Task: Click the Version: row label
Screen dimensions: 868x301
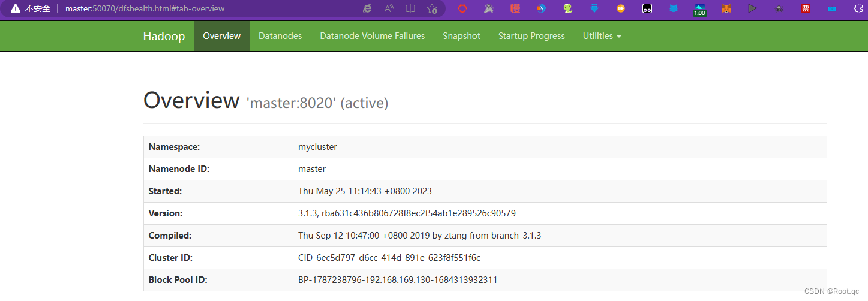Action: [x=166, y=213]
